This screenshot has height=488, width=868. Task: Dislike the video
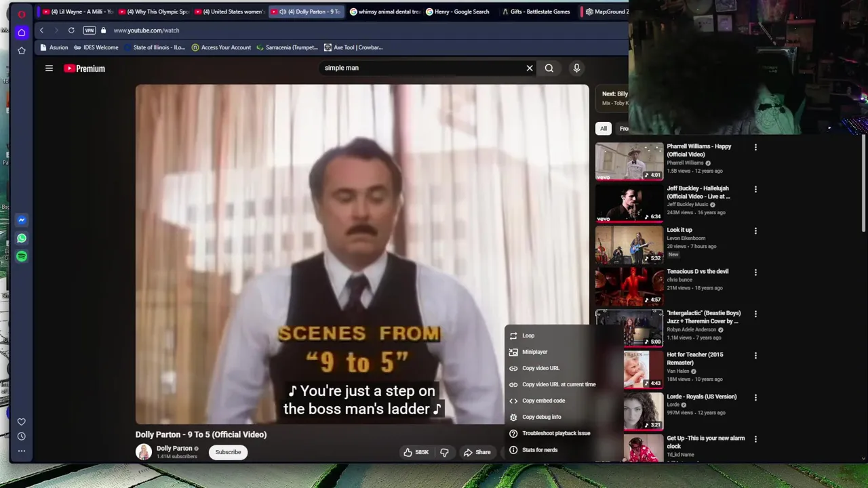(x=444, y=452)
